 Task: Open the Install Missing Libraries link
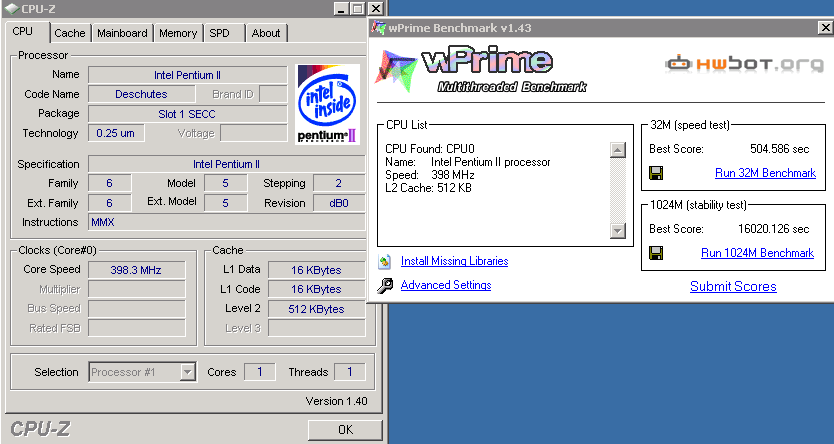(454, 261)
